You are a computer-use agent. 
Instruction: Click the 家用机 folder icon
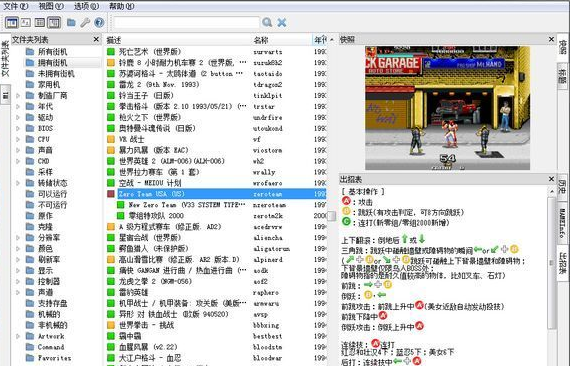pos(30,85)
